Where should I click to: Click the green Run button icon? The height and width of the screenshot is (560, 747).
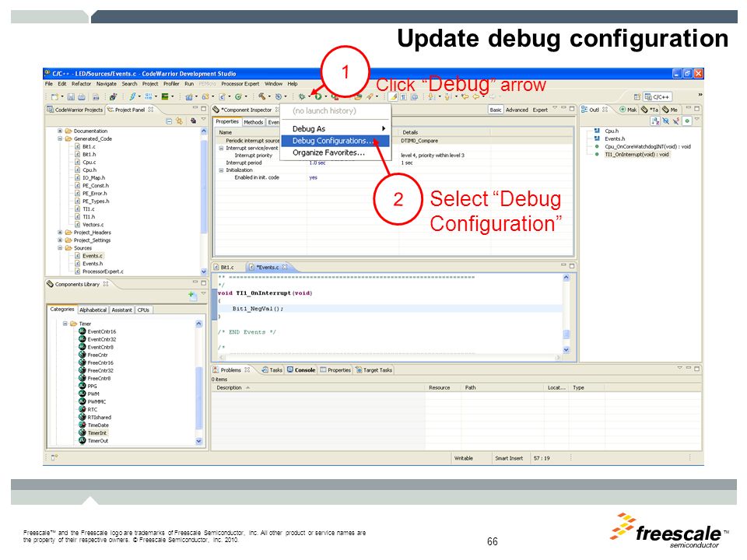click(317, 96)
